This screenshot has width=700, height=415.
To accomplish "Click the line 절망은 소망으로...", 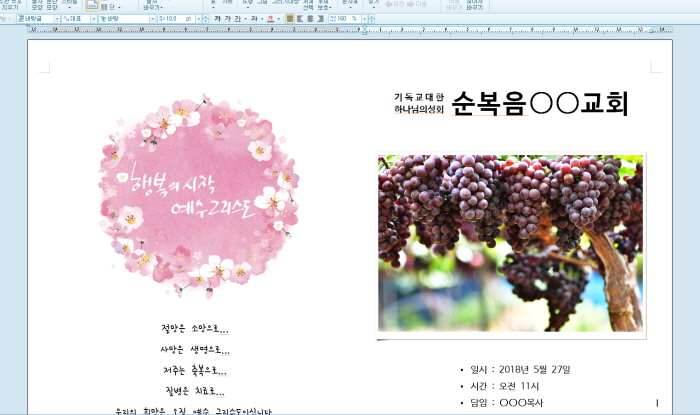I will 195,329.
